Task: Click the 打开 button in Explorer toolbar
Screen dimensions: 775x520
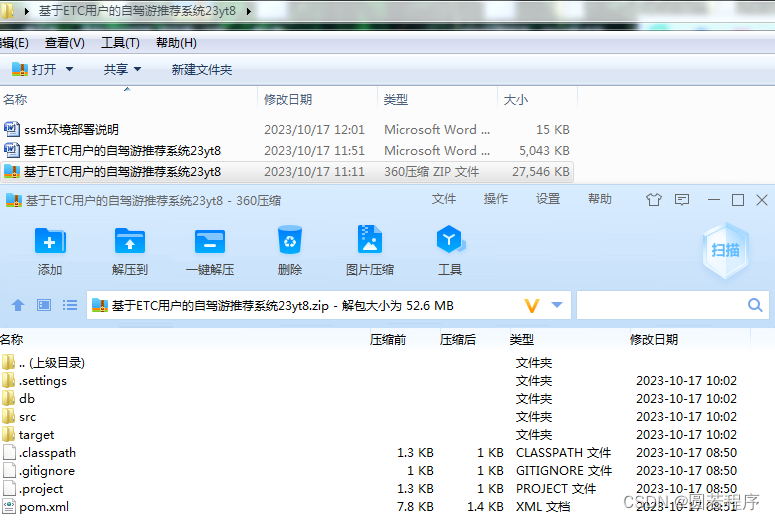Action: coord(34,69)
